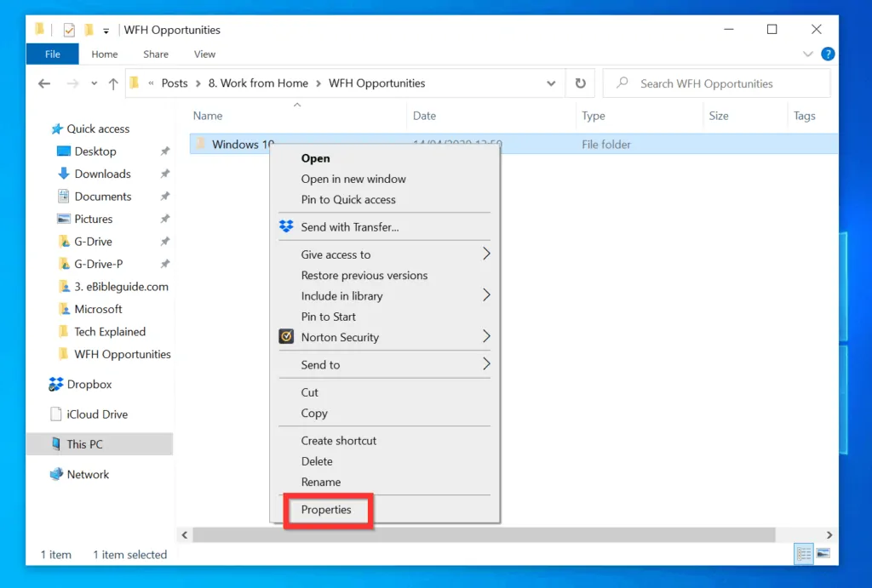The height and width of the screenshot is (588, 872).
Task: Click Properties in the context menu
Action: coord(327,509)
